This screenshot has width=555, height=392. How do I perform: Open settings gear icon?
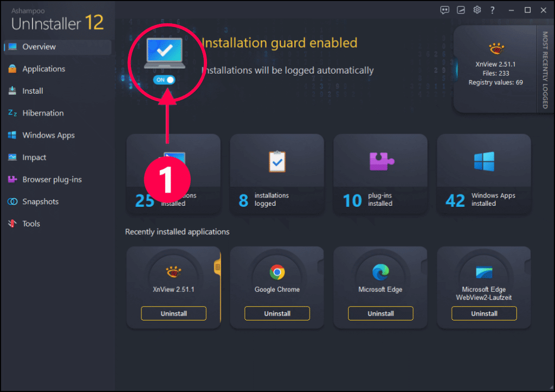tap(477, 10)
